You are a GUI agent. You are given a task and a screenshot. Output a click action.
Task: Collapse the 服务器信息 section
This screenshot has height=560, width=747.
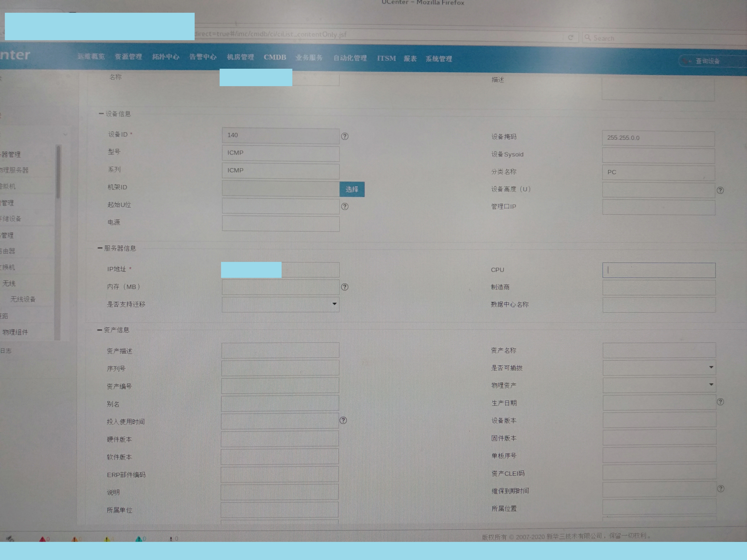[x=100, y=248]
